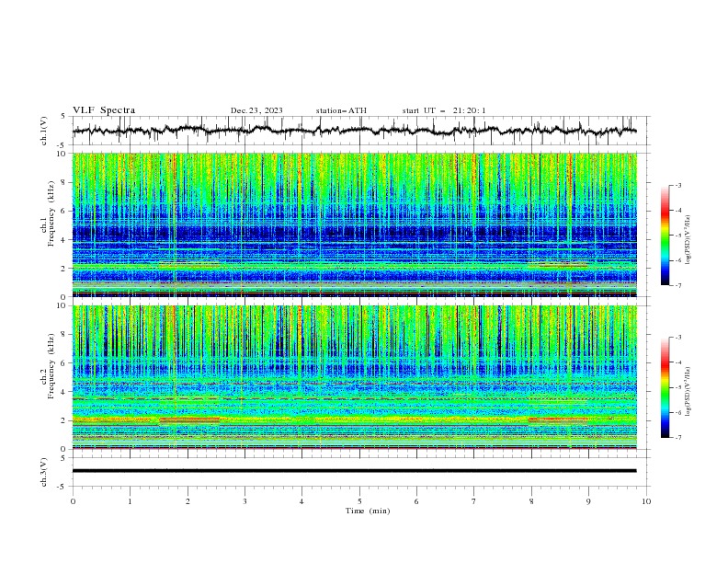Click the 'station=ATH' label
The image size is (728, 563).
pyautogui.click(x=341, y=110)
